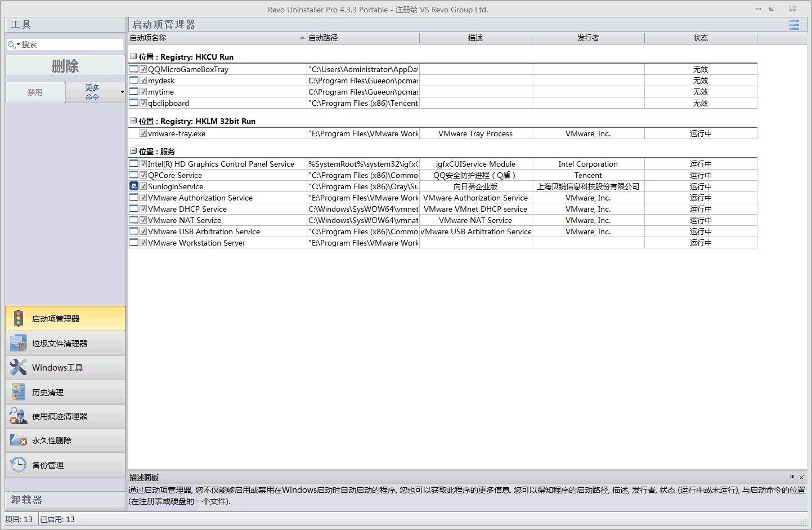
Task: Sort by the 发行者 column header
Action: pyautogui.click(x=588, y=38)
